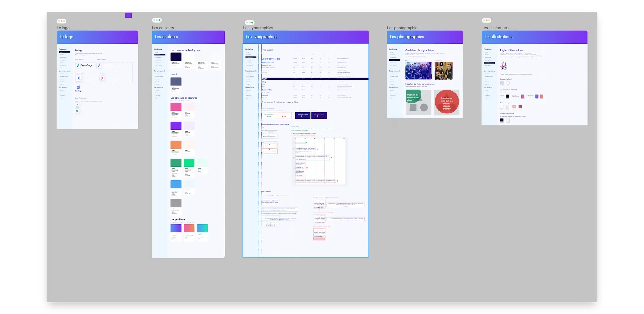The height and width of the screenshot is (314, 644).
Task: Pick black clothing color swatch
Action: [507, 96]
